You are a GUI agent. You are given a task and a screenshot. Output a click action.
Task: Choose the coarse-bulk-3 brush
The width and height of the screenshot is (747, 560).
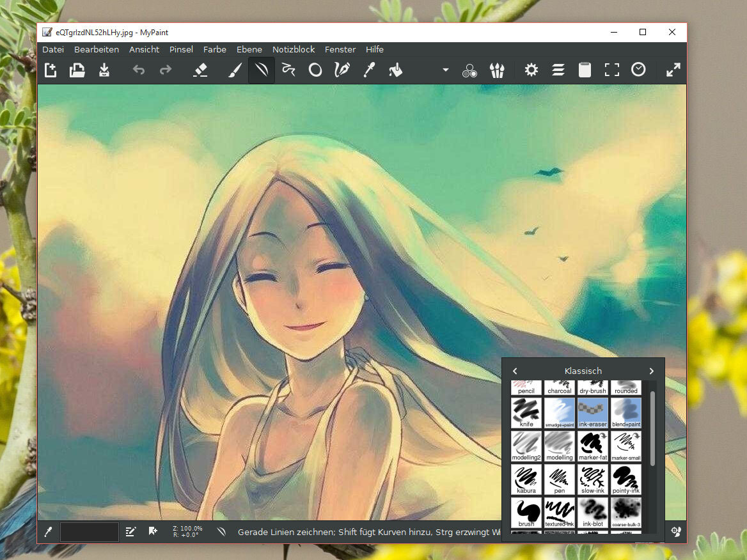626,513
